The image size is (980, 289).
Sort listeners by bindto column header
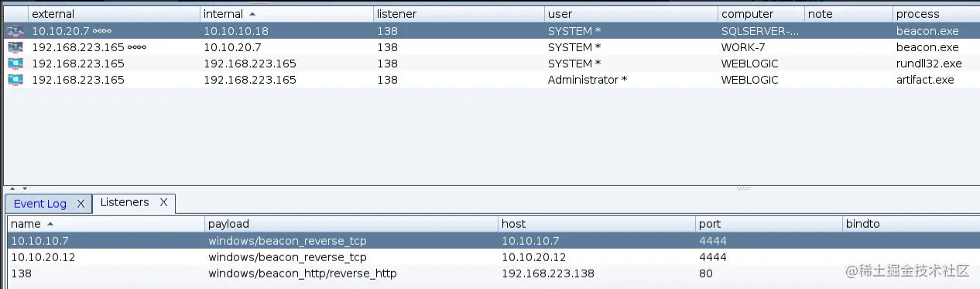911,224
